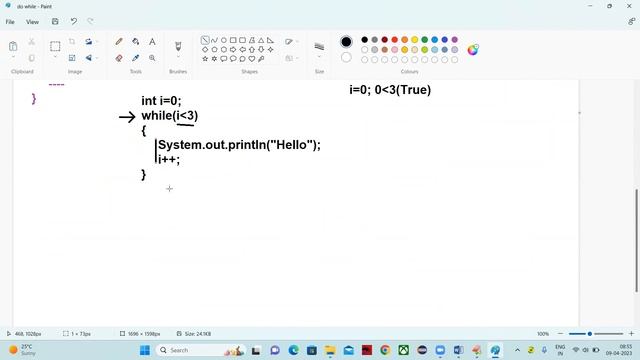640x360 pixels.
Task: Open the clock and date panel
Action: tap(619, 350)
